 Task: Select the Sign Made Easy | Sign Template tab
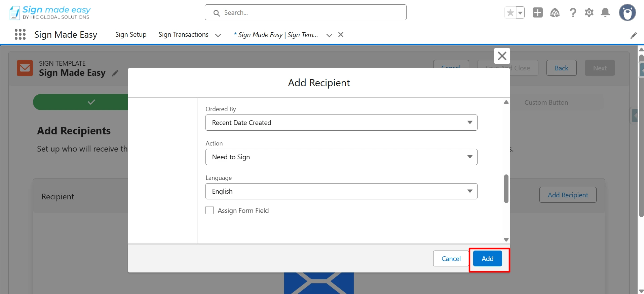click(276, 35)
